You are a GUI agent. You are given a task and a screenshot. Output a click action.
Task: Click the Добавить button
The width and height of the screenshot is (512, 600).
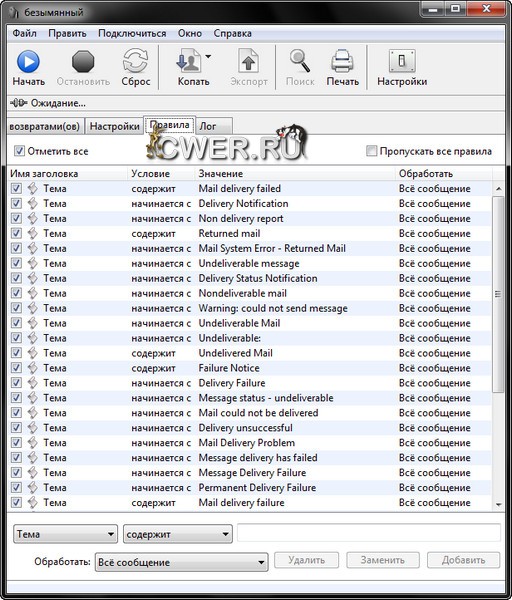click(463, 560)
